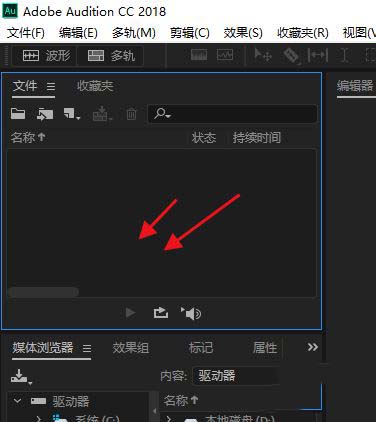
Task: Select the 编辑器 panel tab
Action: click(x=355, y=86)
